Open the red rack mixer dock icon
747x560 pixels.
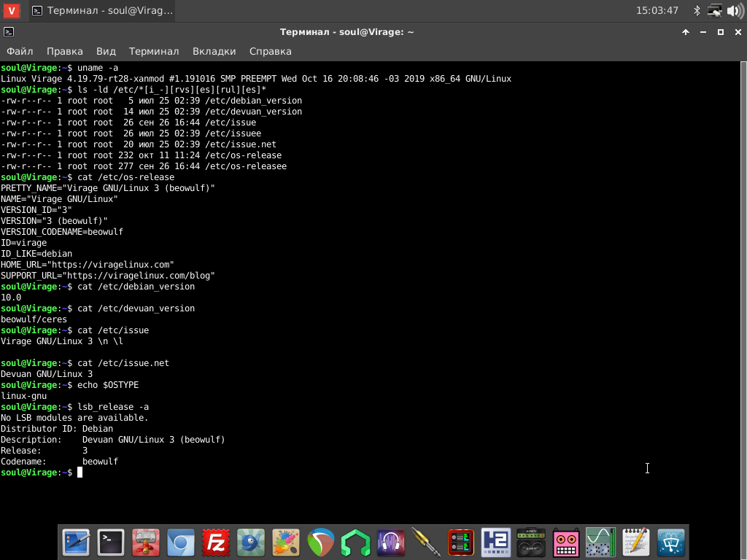click(461, 542)
